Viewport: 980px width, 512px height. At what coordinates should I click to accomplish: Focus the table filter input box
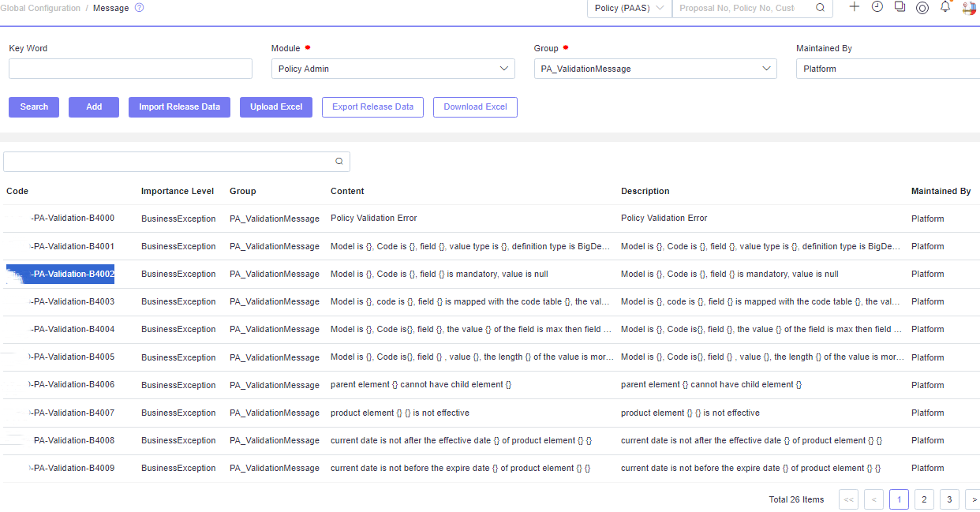coord(177,161)
